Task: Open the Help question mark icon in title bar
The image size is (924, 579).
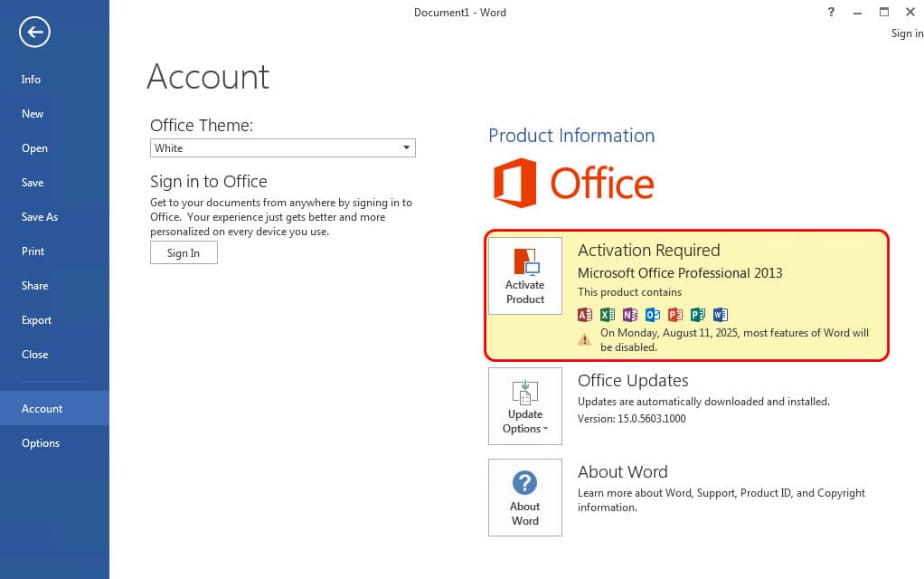Action: (x=831, y=12)
